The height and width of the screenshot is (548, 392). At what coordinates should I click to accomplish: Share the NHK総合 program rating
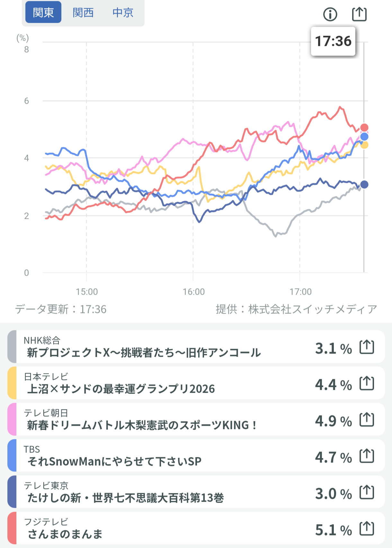(367, 347)
